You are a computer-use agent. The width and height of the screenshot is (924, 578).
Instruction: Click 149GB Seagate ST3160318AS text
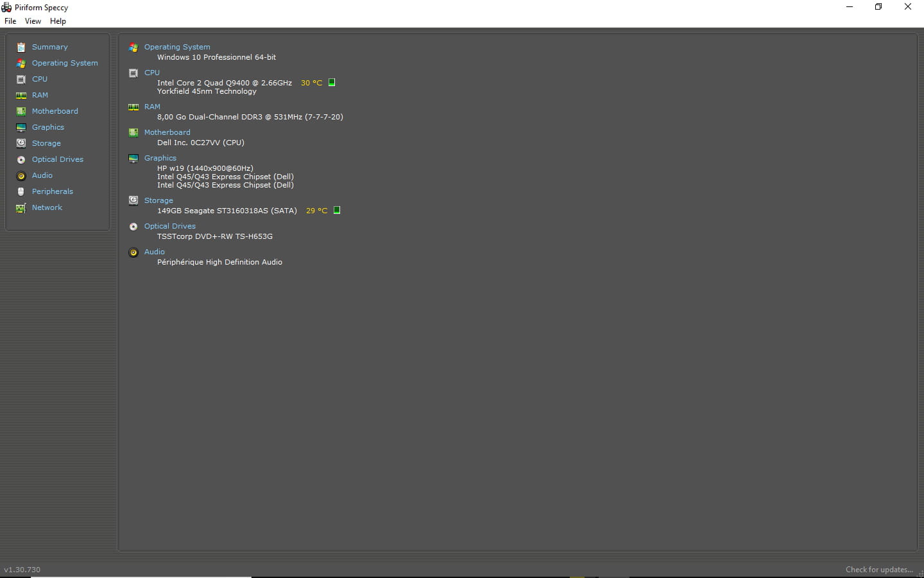(227, 211)
